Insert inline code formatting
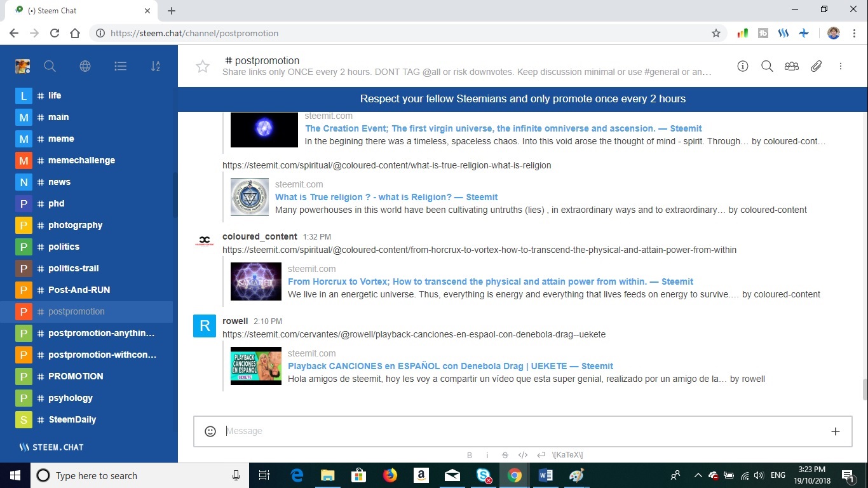The width and height of the screenshot is (868, 488). coord(523,455)
